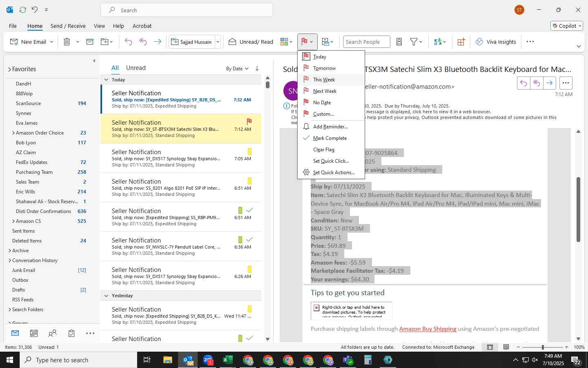This screenshot has width=588, height=368.
Task: Expand the Amazon Order Choice folder
Action: (13, 133)
